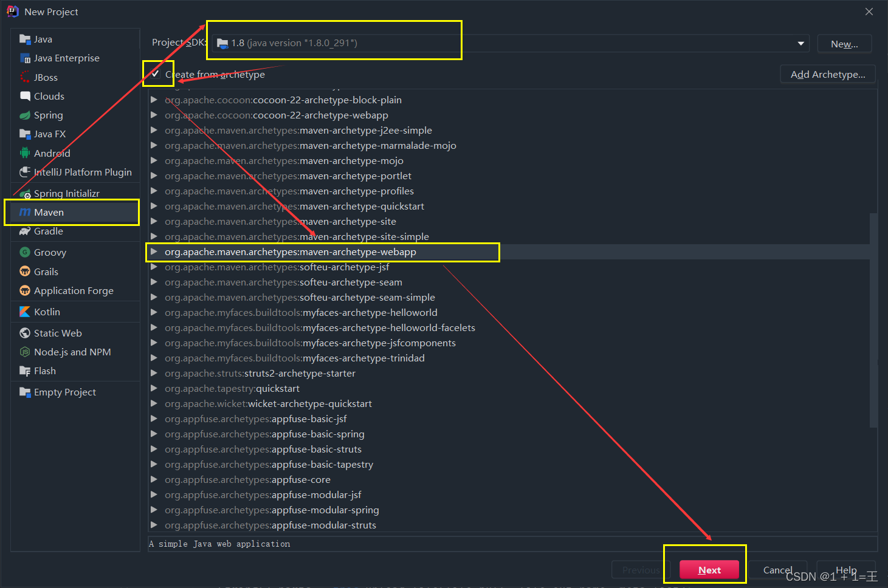Click the Application Forge icon
Screen dimensions: 888x588
coord(25,290)
